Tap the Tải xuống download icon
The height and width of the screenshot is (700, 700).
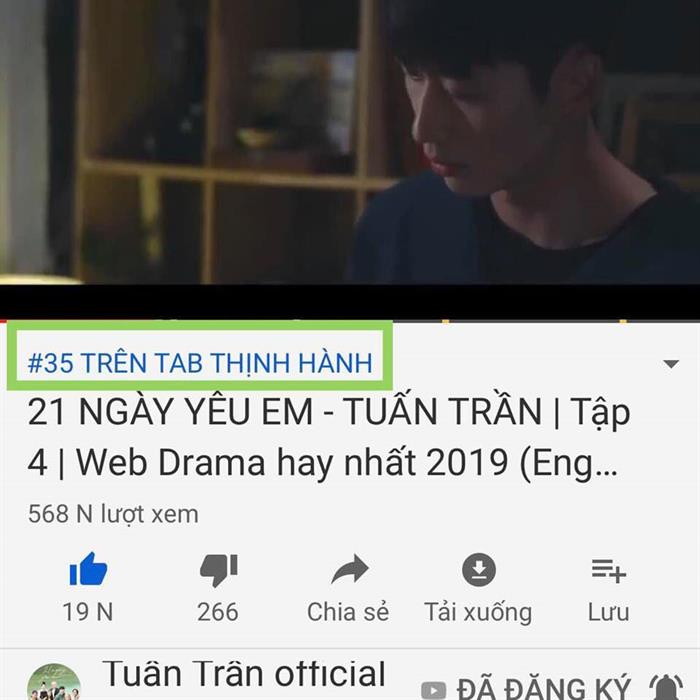click(x=479, y=569)
